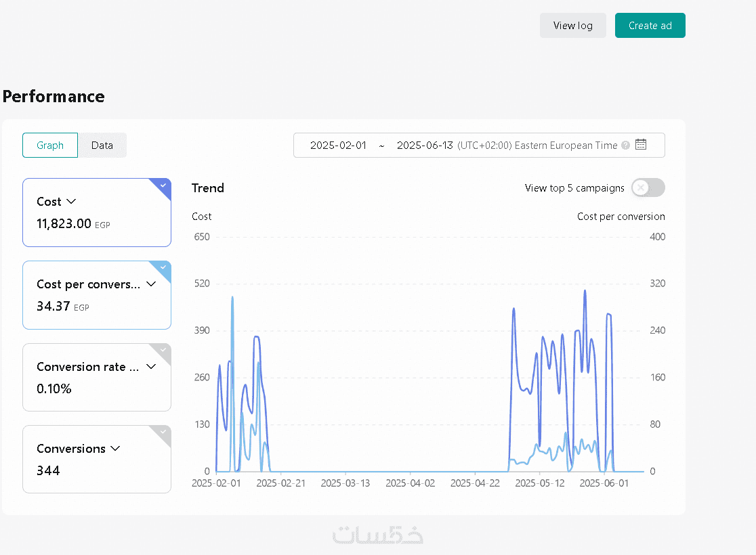
Task: Turn on View top 5 campaigns switch
Action: coord(648,188)
